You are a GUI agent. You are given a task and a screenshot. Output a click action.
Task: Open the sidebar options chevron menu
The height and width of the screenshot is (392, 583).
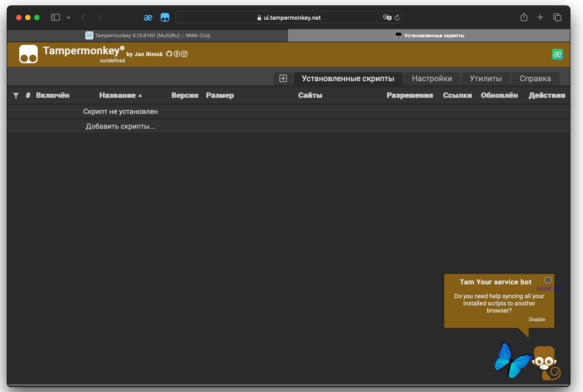click(69, 17)
